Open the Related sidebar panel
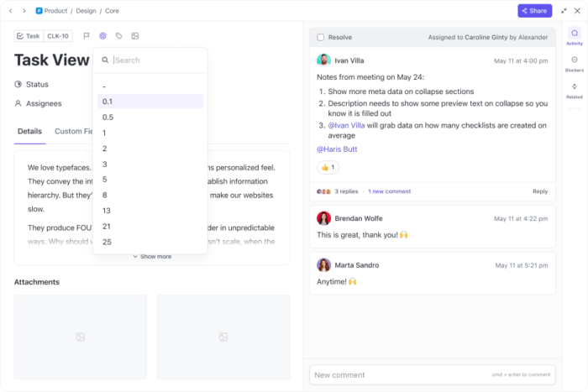This screenshot has height=392, width=588. [575, 90]
